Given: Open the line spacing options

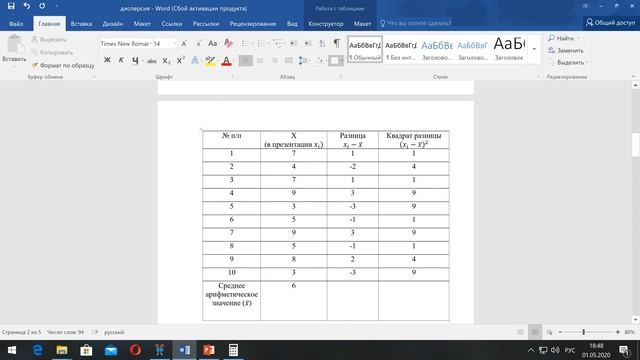Looking at the screenshot, I should click(302, 61).
